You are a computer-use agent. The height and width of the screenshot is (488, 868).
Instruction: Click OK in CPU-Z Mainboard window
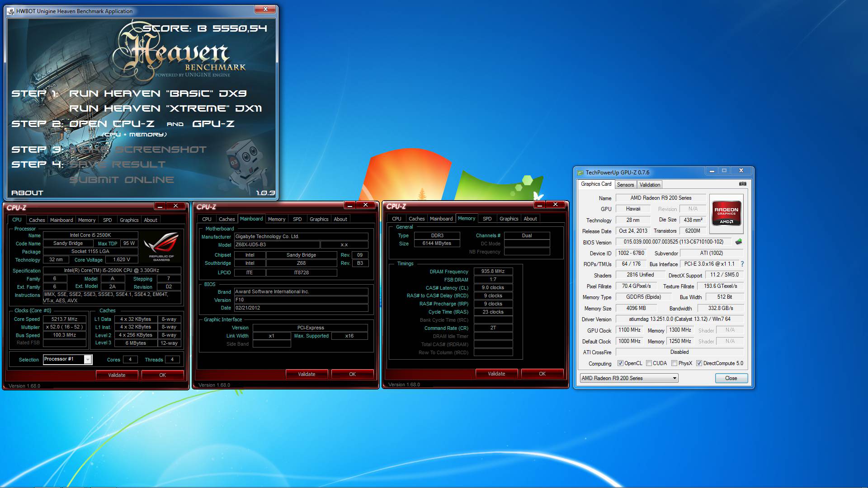(352, 374)
